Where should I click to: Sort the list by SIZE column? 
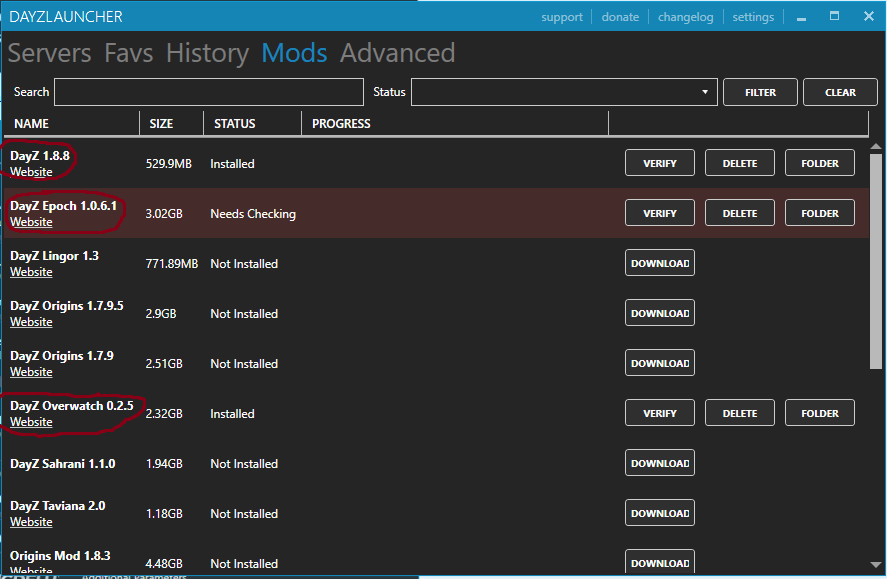click(x=161, y=124)
